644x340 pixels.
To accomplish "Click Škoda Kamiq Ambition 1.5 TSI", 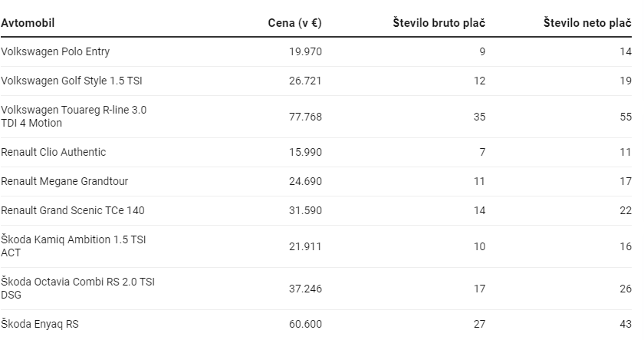I will coord(74,246).
